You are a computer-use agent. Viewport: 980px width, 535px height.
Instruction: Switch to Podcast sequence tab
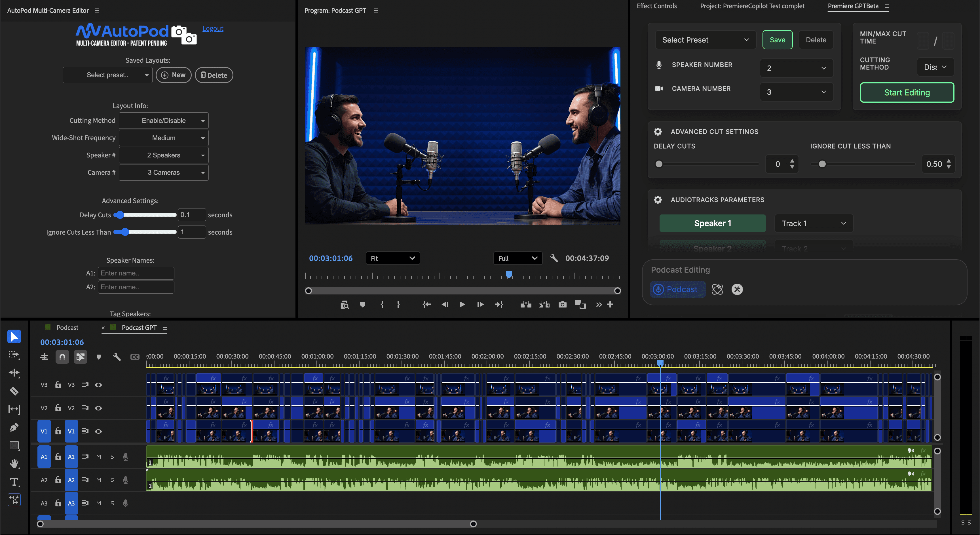point(67,328)
